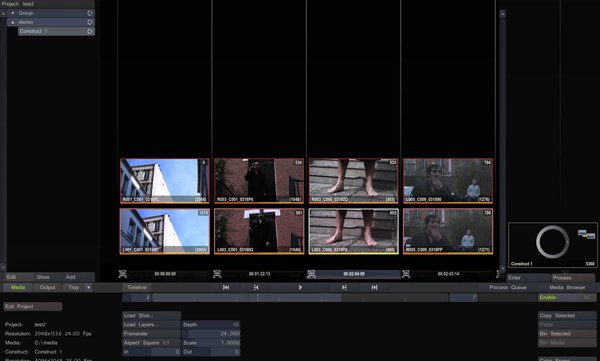Switch to the Output tab
Viewport: 600px width, 361px height.
click(x=47, y=287)
